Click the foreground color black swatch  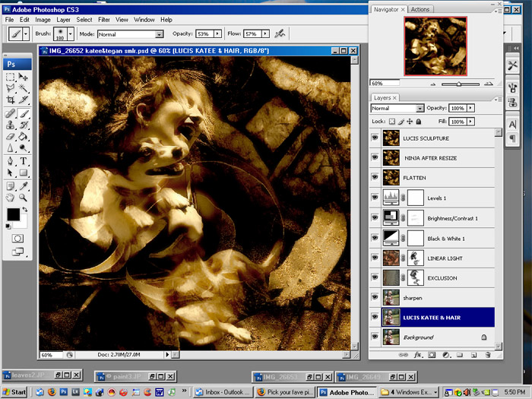(14, 214)
